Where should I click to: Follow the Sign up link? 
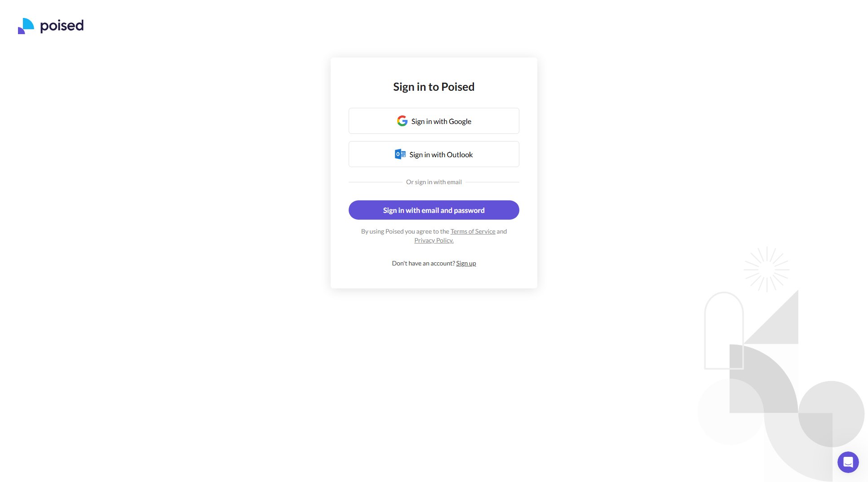point(466,263)
